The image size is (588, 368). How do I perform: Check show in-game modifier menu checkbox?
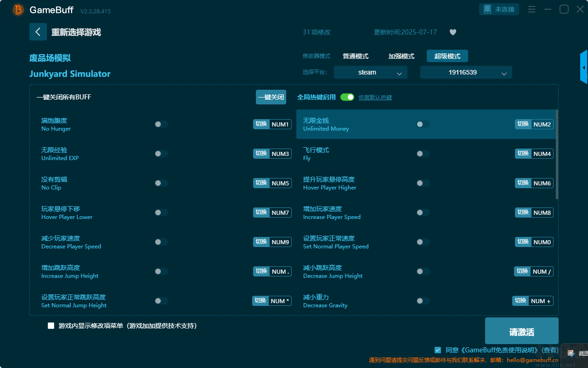[x=51, y=326]
